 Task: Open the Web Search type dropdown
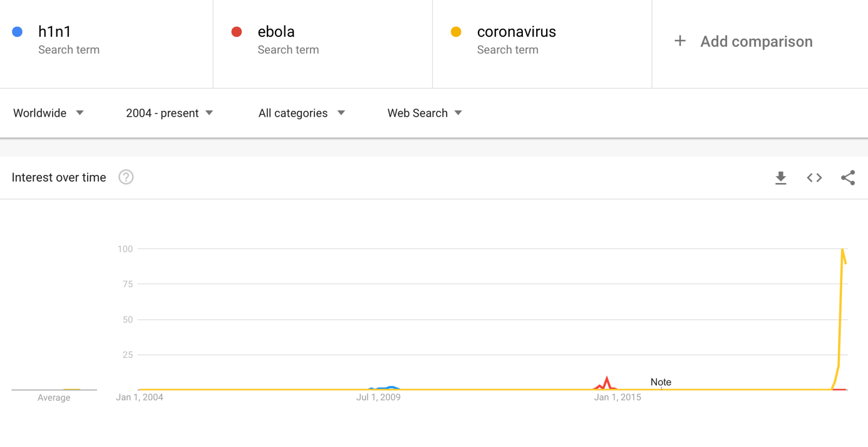425,113
